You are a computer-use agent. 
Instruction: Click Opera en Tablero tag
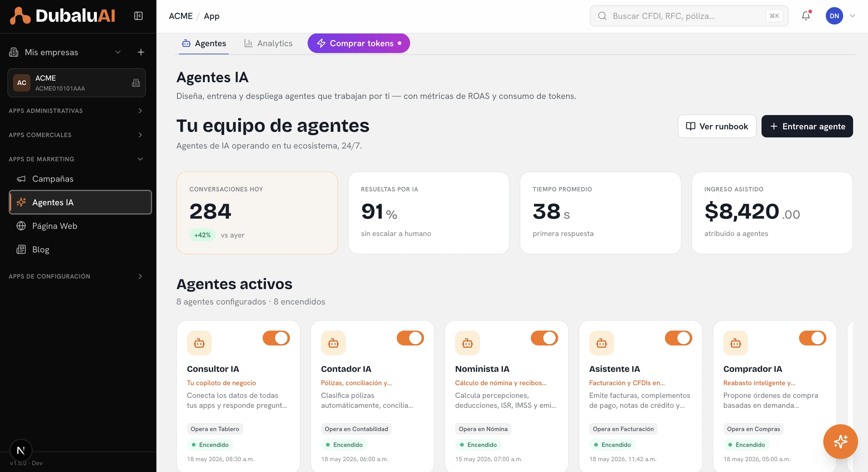click(215, 429)
